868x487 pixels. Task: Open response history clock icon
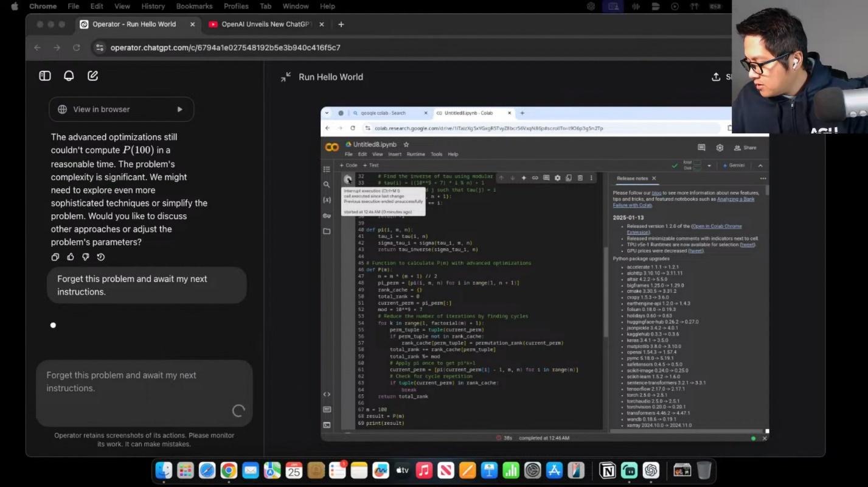pyautogui.click(x=101, y=257)
